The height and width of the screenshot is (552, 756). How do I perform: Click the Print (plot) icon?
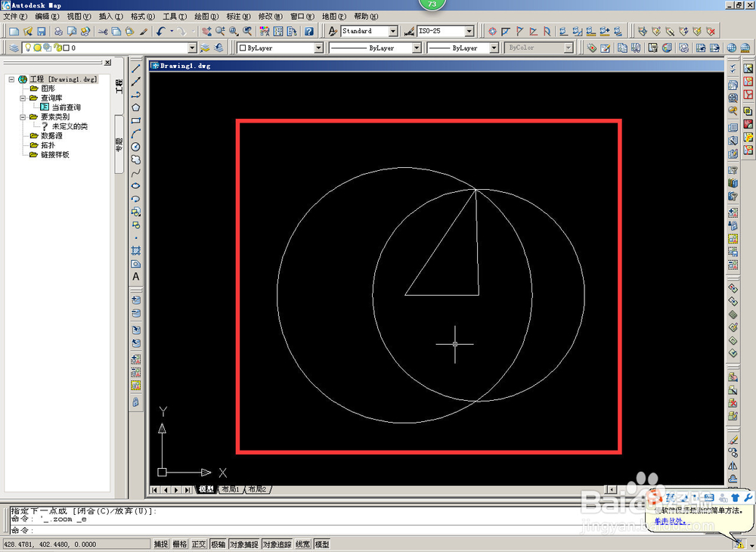[x=58, y=31]
